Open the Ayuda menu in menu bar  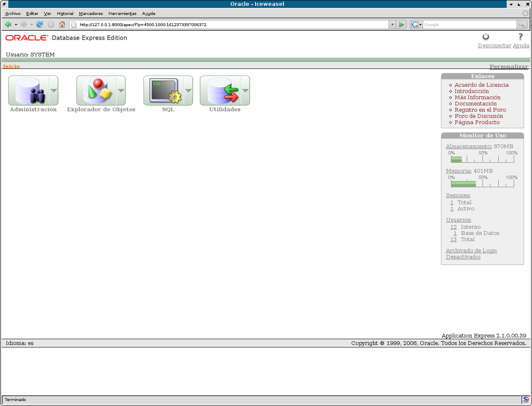[148, 14]
